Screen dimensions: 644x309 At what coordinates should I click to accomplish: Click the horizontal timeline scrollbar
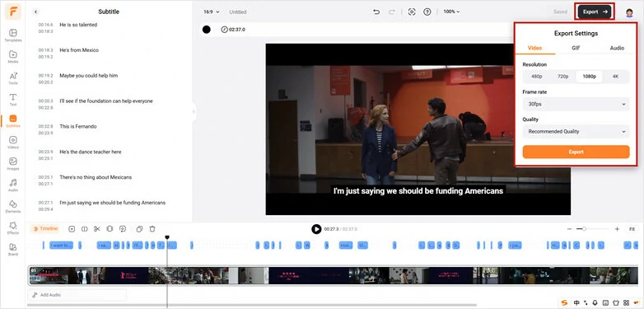pos(252,306)
